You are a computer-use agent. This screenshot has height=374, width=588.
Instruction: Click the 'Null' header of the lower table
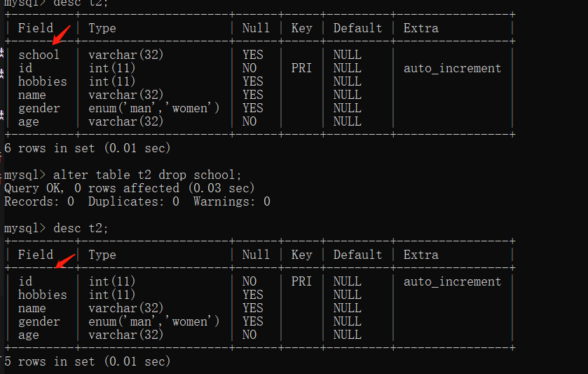pyautogui.click(x=256, y=255)
